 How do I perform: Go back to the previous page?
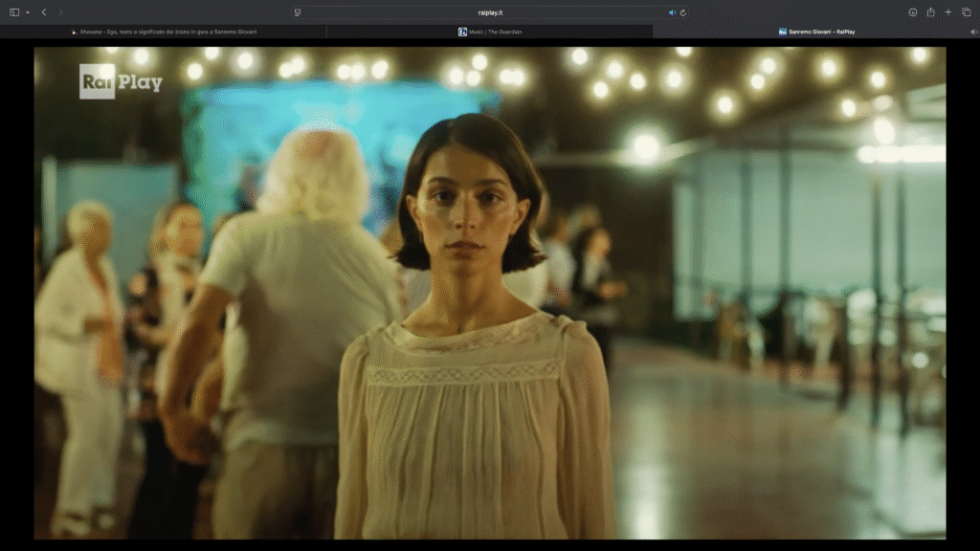pos(44,12)
